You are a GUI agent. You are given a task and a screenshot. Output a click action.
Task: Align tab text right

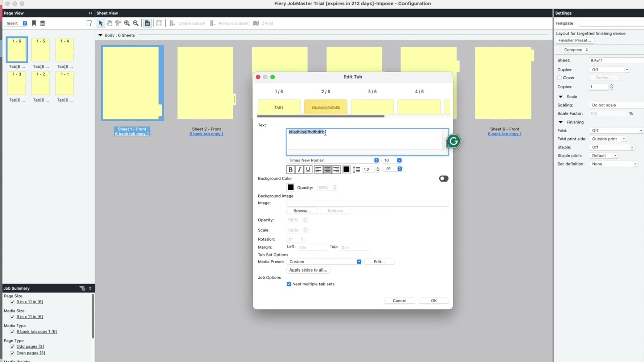tap(336, 170)
